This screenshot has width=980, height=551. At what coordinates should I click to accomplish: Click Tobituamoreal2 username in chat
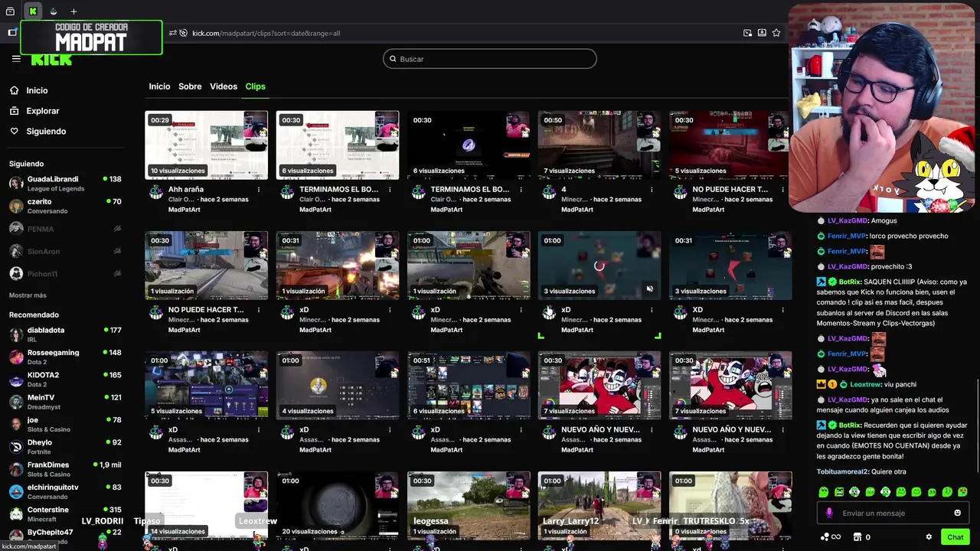[842, 472]
